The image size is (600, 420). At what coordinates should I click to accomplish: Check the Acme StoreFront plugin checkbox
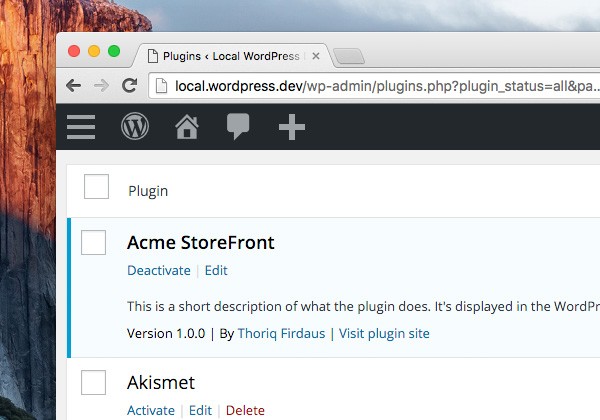[x=93, y=243]
